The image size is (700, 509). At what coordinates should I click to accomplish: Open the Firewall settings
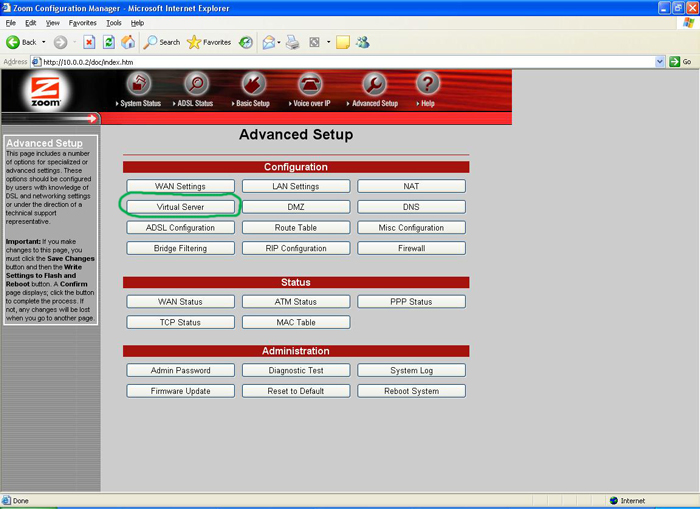tap(411, 248)
